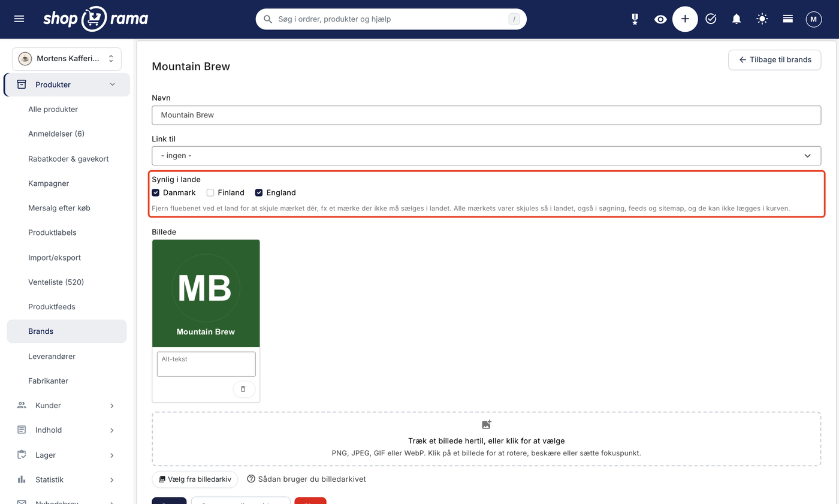This screenshot has height=504, width=839.
Task: Expand the Indhold section chevron
Action: 111,430
